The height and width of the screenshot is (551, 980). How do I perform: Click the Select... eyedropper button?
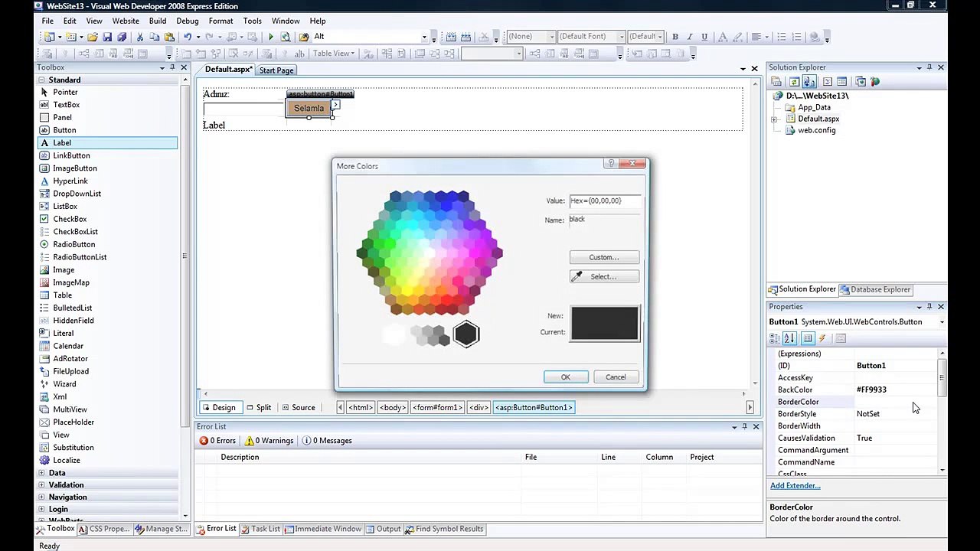click(604, 276)
